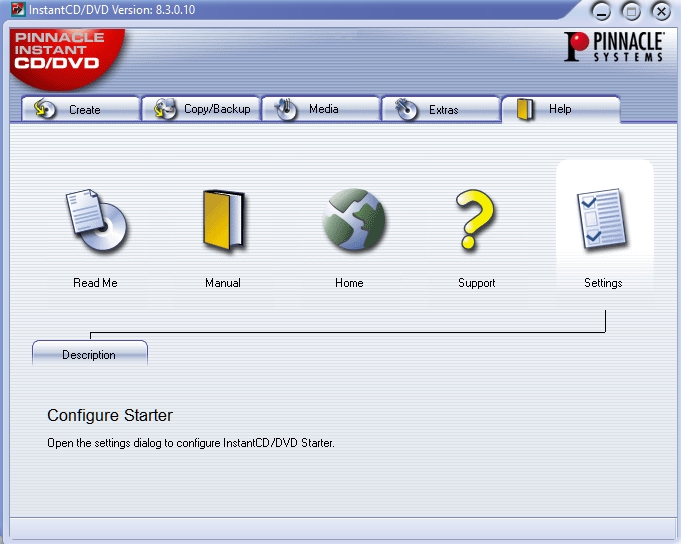Click the InstantCD/DVD Version title text

coord(112,10)
